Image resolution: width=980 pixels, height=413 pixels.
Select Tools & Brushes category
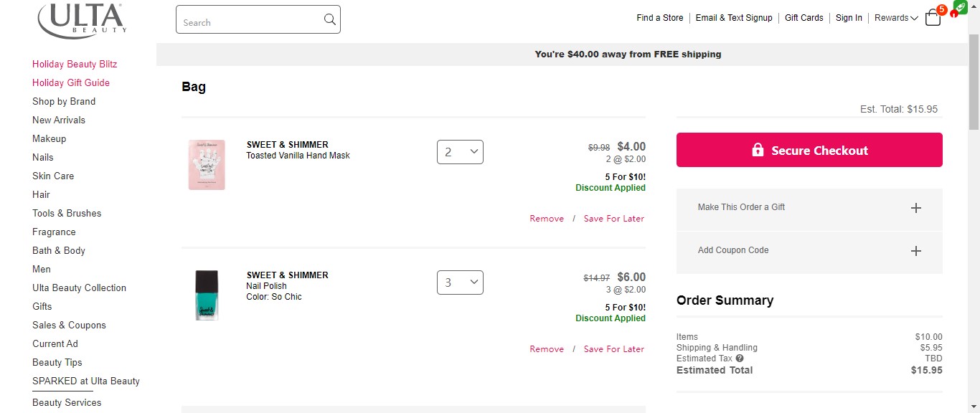coord(67,213)
